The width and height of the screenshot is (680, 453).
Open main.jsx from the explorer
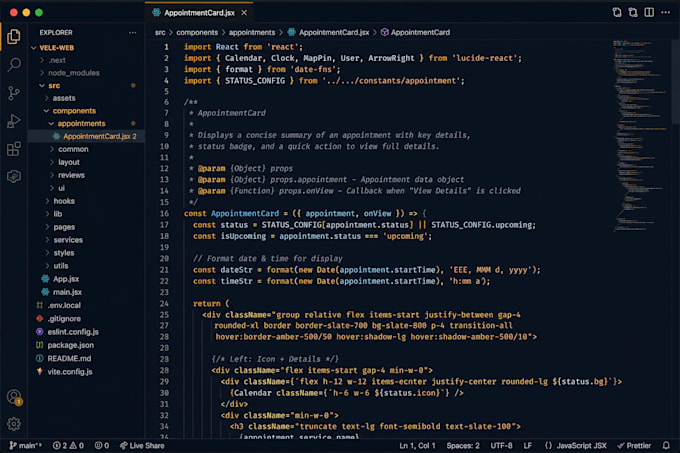(87, 292)
